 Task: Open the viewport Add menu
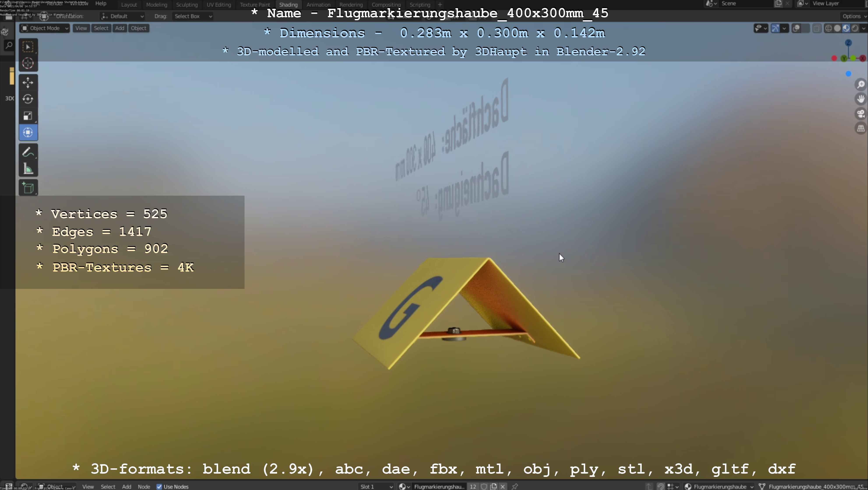pyautogui.click(x=120, y=28)
